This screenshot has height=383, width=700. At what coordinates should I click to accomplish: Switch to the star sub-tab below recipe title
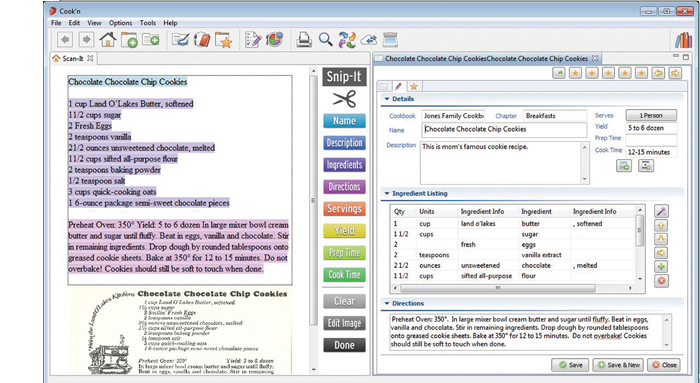pyautogui.click(x=414, y=86)
